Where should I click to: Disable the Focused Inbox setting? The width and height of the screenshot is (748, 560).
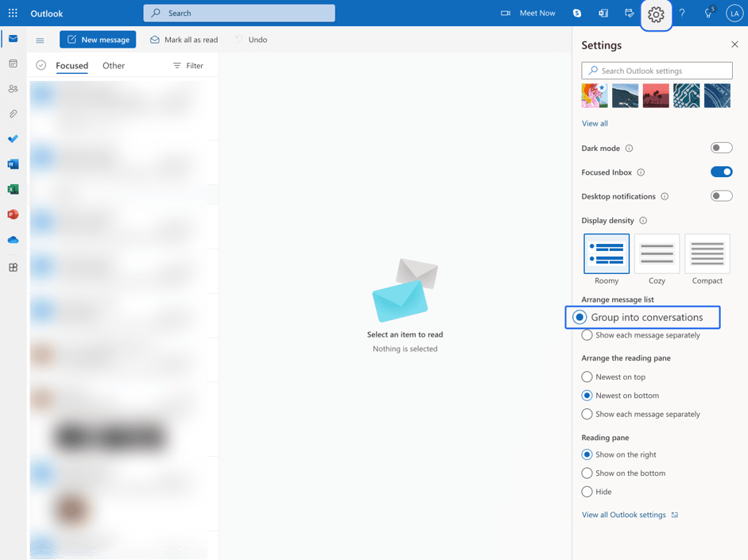(721, 172)
